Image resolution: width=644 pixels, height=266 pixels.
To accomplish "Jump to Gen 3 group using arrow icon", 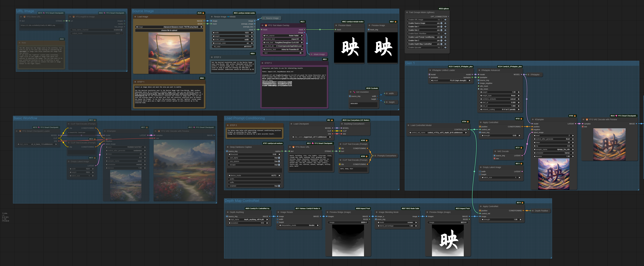I will tap(445, 41).
